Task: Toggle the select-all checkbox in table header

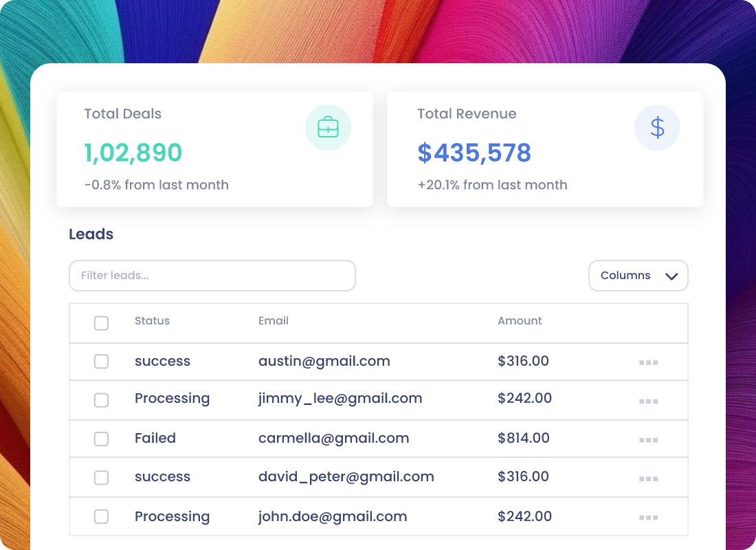Action: (x=101, y=322)
